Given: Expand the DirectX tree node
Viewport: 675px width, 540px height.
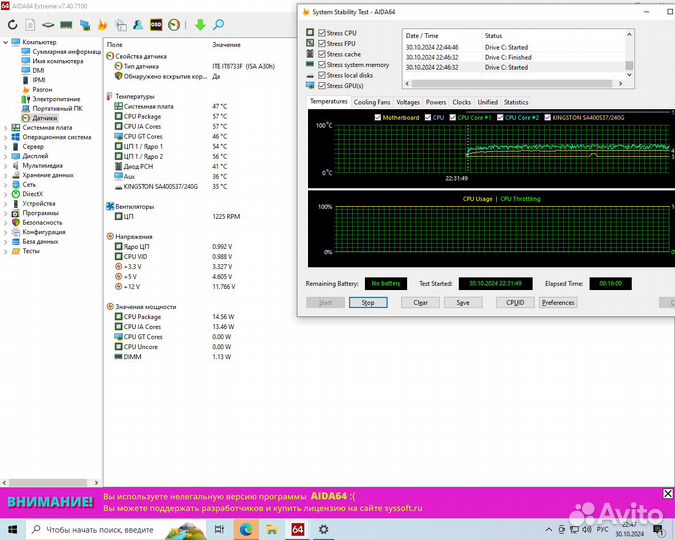Looking at the screenshot, I should [5, 194].
